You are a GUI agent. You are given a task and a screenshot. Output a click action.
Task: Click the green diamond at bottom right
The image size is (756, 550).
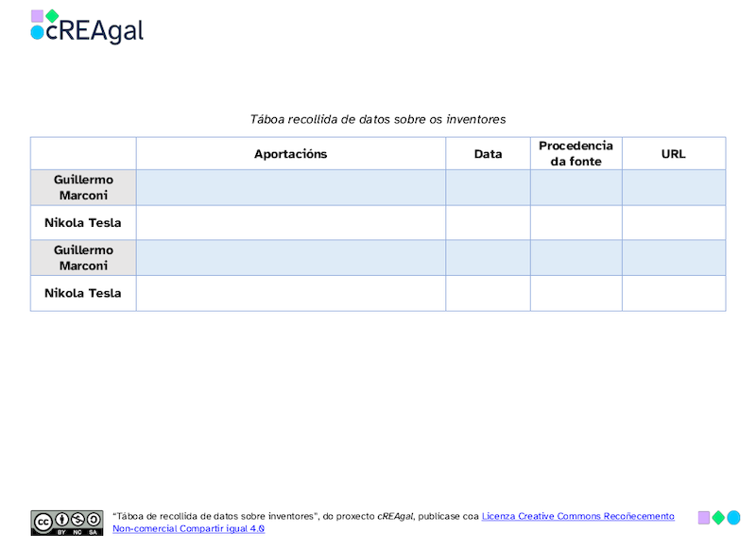[717, 518]
